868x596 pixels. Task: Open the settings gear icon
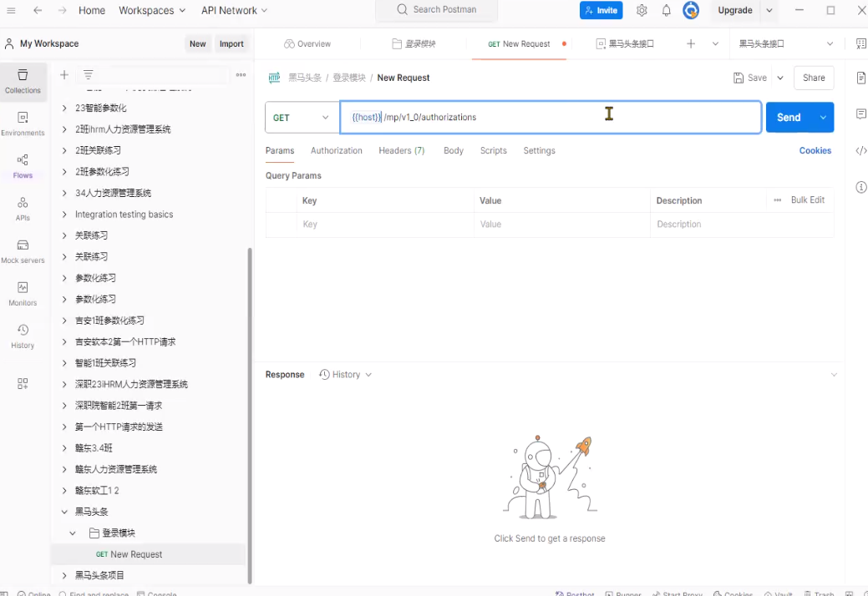pyautogui.click(x=642, y=10)
